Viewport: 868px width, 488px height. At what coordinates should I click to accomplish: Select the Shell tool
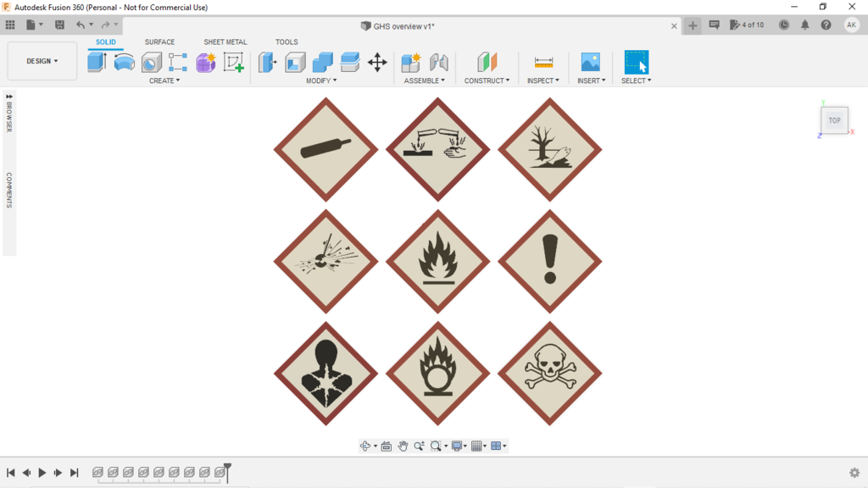(295, 63)
